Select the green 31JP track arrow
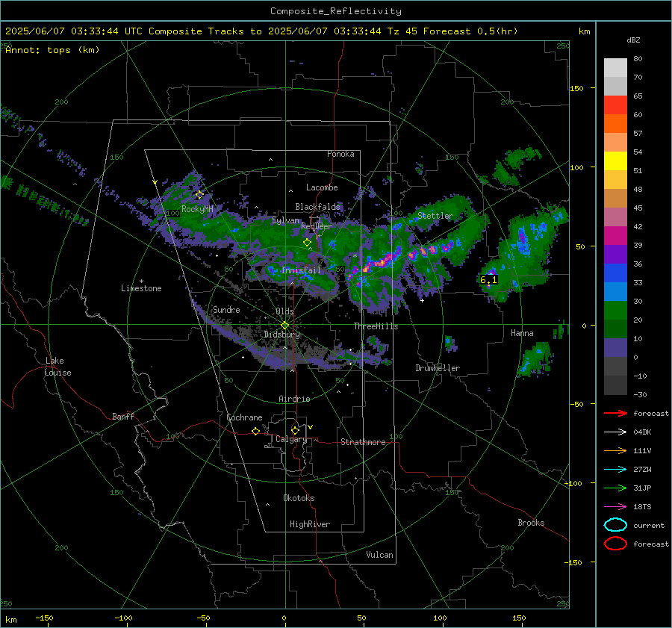This screenshot has height=628, width=672. tap(615, 488)
